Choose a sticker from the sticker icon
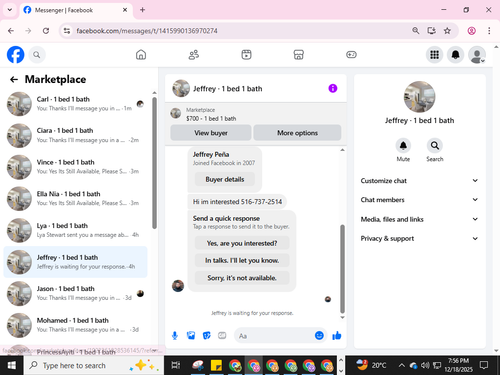Screen dimensions: 500x375 tap(207, 335)
